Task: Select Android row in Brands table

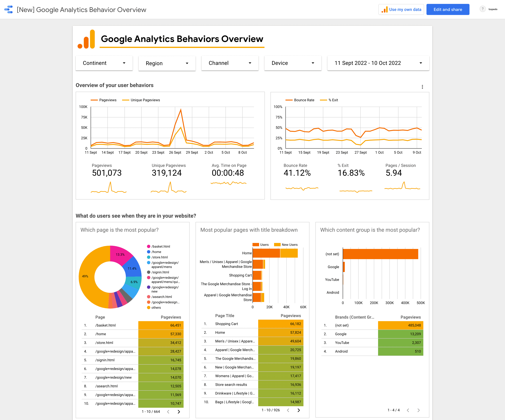Action: (x=372, y=351)
